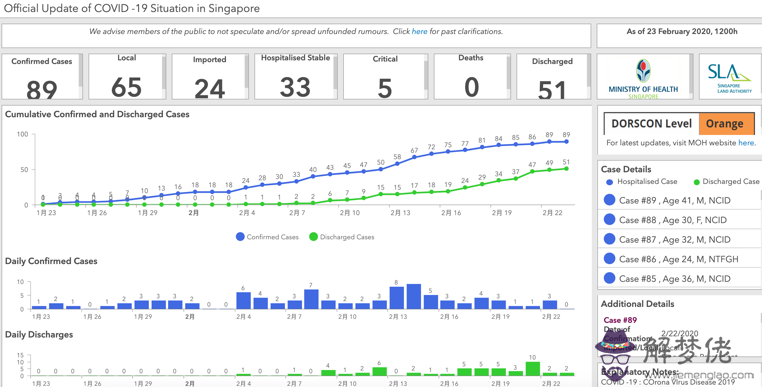Open the MOH website 'here' link
The height and width of the screenshot is (387, 762).
pos(746,142)
